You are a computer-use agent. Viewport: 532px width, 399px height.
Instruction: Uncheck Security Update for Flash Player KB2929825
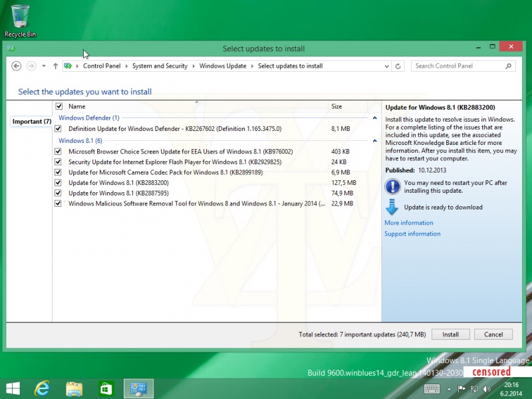coord(58,162)
